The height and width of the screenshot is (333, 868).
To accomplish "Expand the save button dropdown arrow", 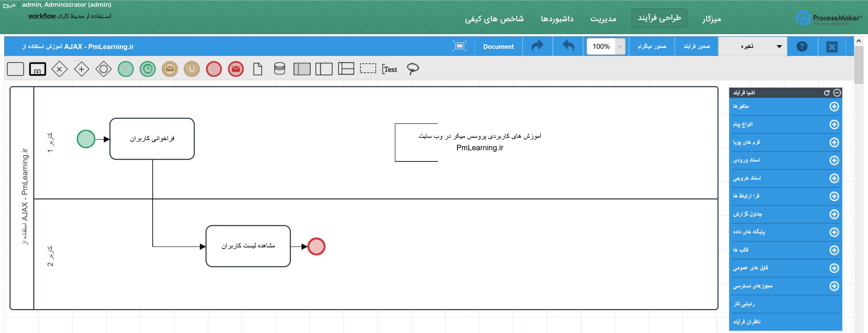I will pyautogui.click(x=779, y=47).
